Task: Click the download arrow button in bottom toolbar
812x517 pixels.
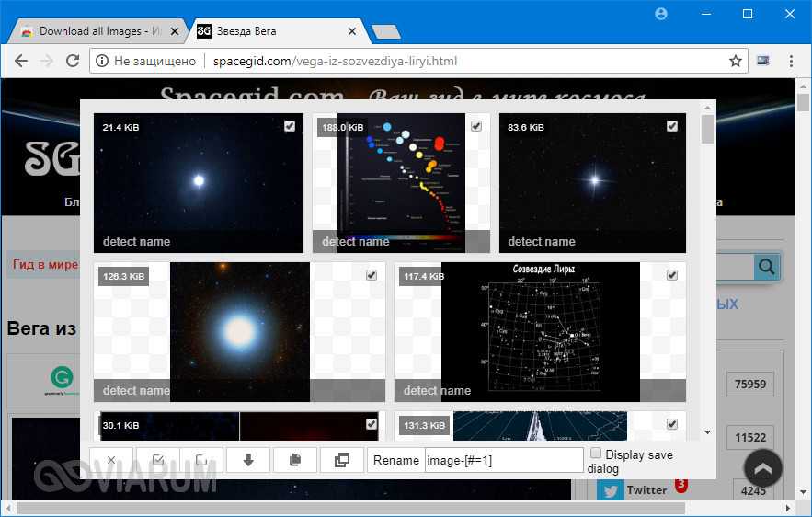Action: [x=247, y=460]
